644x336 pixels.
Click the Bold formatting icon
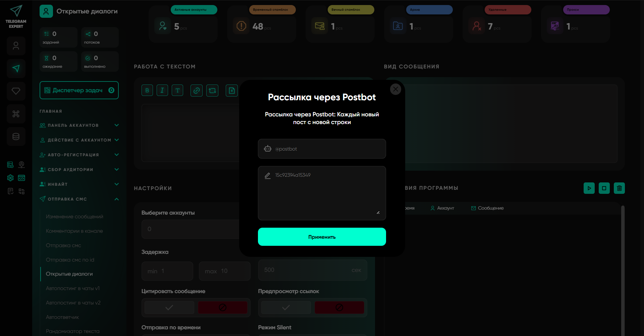point(147,91)
